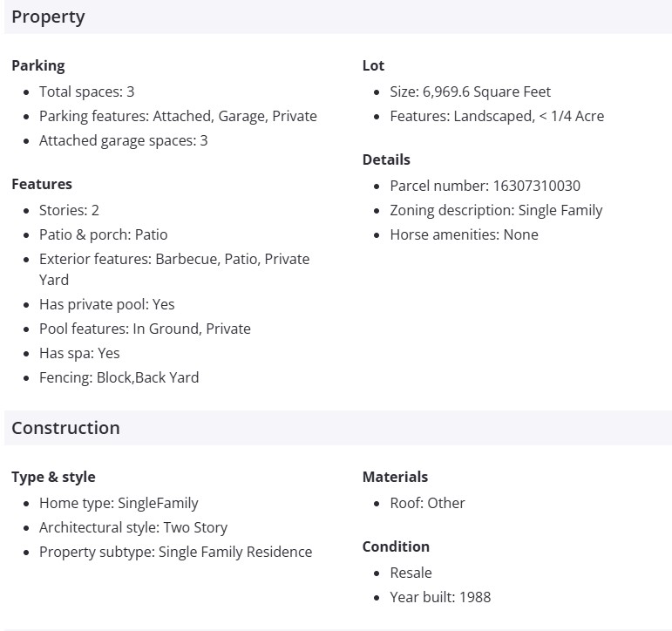Click the Has private pool: Yes entry
This screenshot has height=631, width=672.
106,304
